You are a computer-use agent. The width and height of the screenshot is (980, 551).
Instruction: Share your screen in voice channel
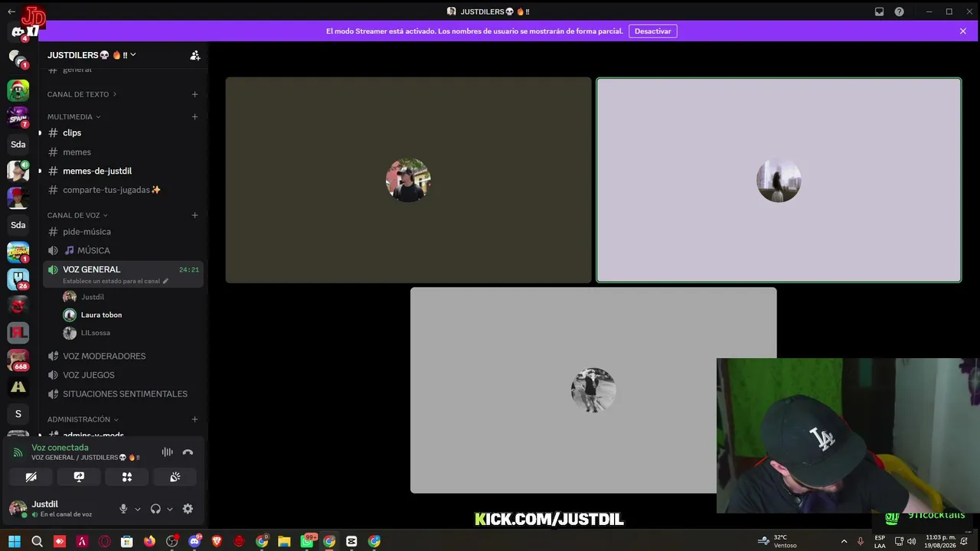(79, 477)
